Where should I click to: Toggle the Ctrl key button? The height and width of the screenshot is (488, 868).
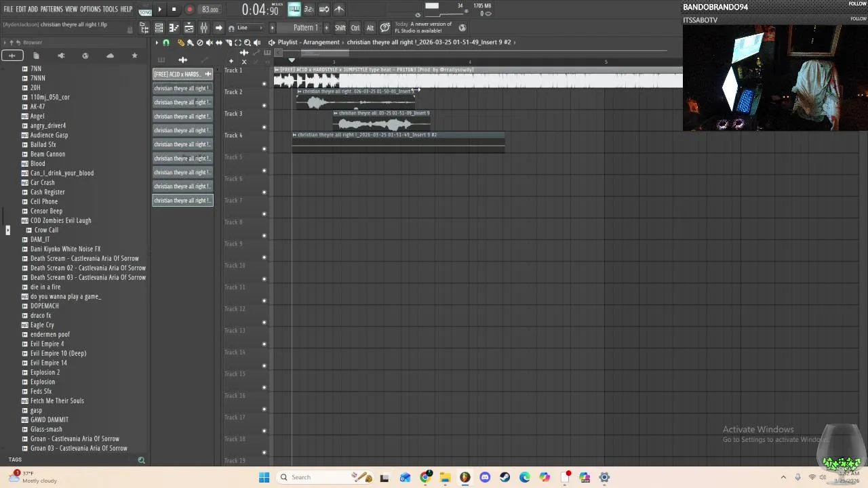click(x=355, y=28)
